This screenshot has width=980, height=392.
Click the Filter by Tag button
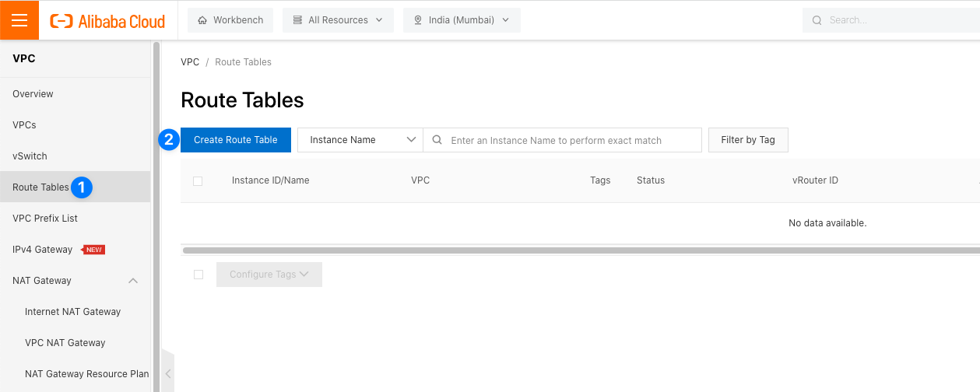coord(748,140)
